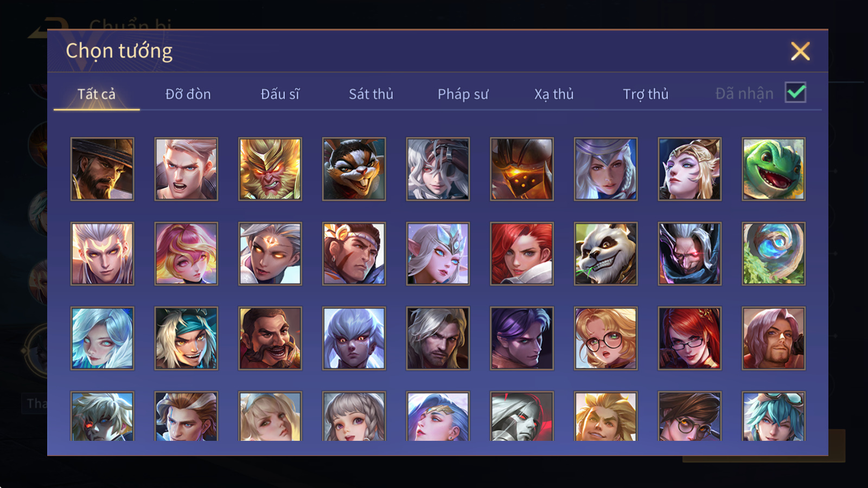Select the raccoon hero with red scarf
The image size is (868, 488).
coord(354,169)
